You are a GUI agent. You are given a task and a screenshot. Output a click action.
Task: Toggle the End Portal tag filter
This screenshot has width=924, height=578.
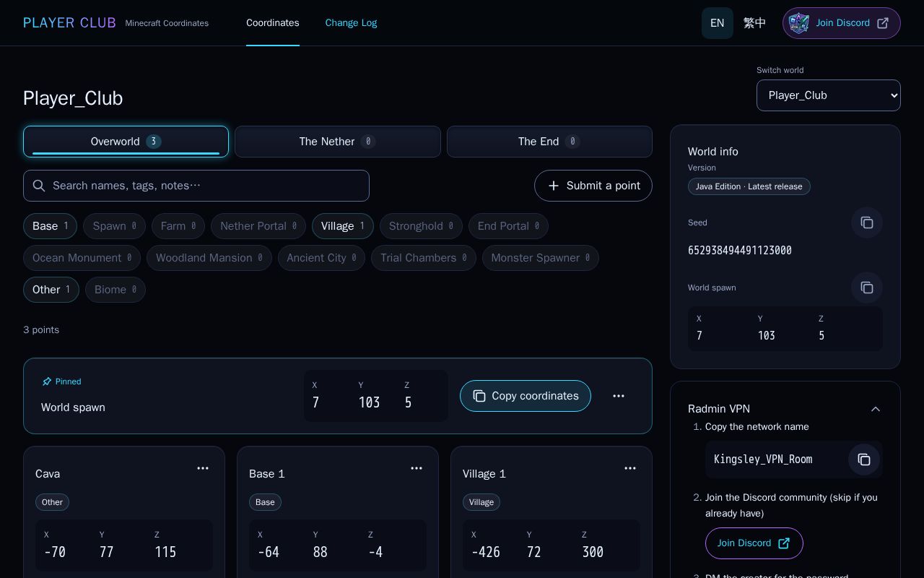click(508, 226)
